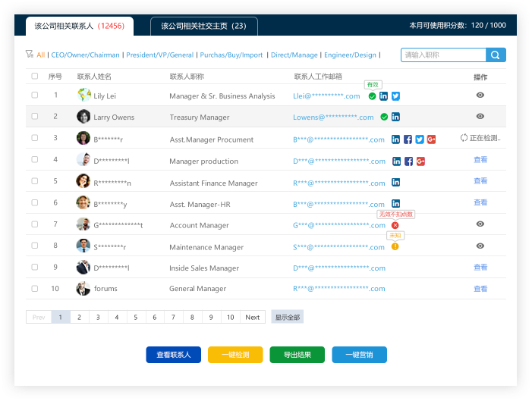This screenshot has width=532, height=401.
Task: Toggle the select-all checkbox in header
Action: click(x=34, y=77)
